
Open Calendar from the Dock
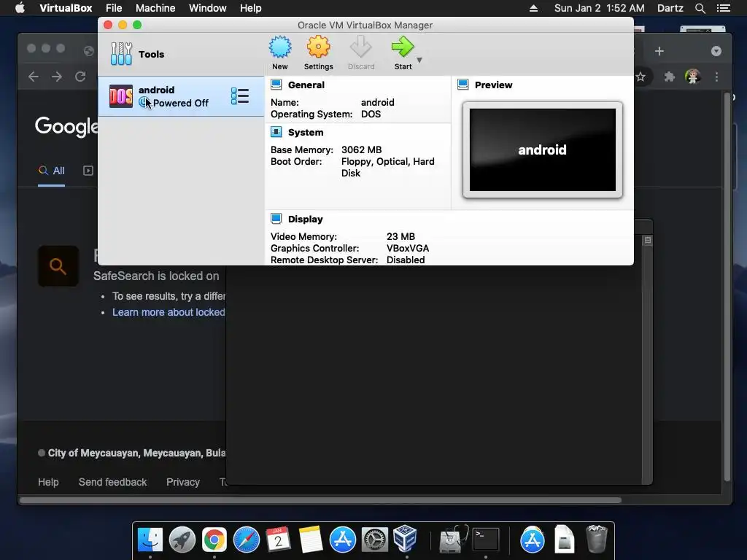pyautogui.click(x=278, y=540)
